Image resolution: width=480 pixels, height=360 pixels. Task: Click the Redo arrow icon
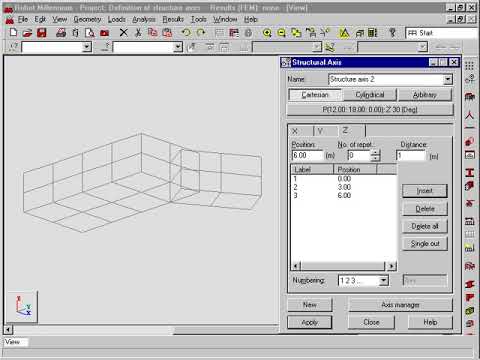pos(201,32)
